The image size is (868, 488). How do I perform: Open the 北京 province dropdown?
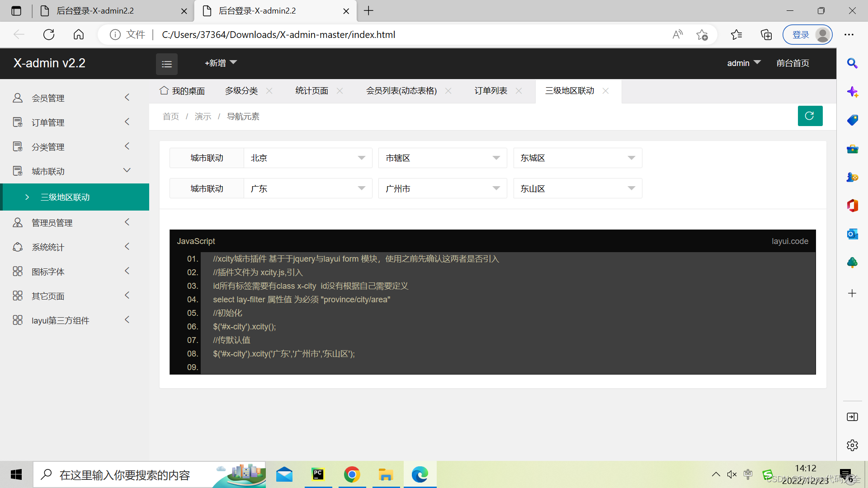(308, 158)
